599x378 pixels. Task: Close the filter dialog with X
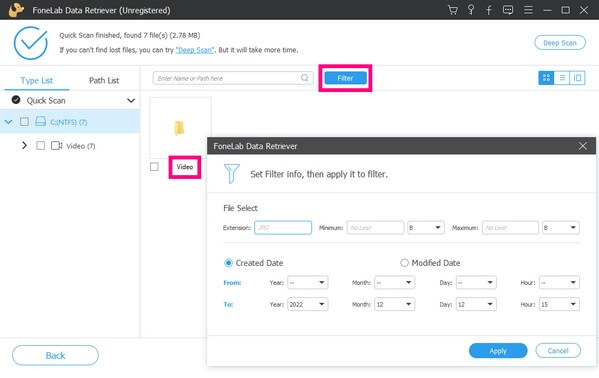[x=583, y=146]
